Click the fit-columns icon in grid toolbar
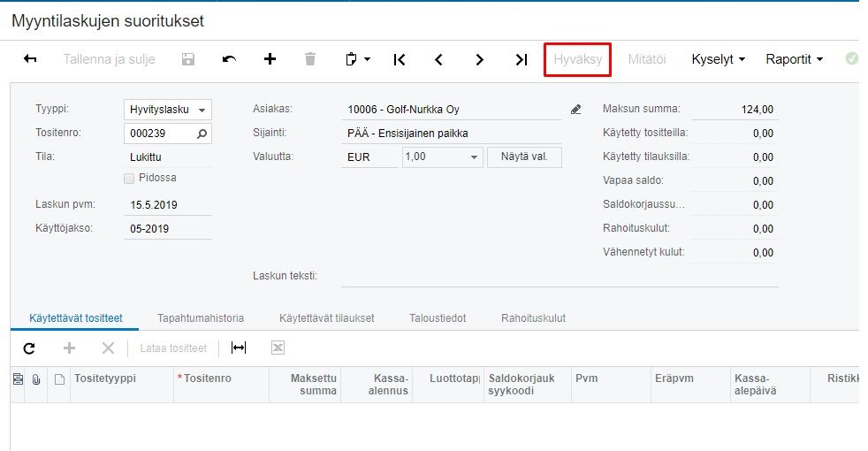The image size is (868, 451). click(239, 348)
